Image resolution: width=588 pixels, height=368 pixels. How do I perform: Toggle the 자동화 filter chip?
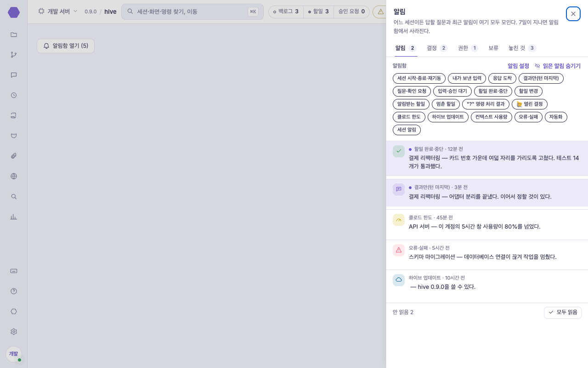(x=556, y=117)
